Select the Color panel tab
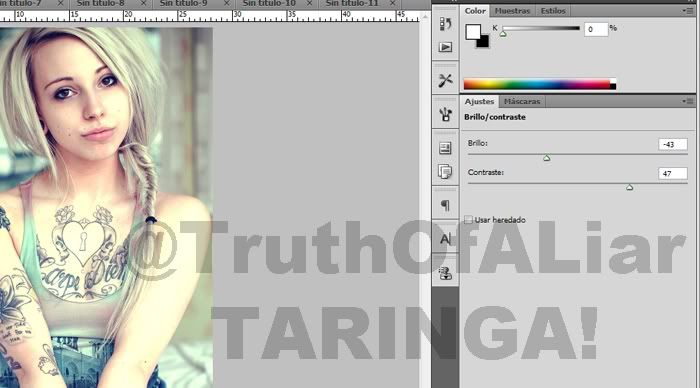 pyautogui.click(x=475, y=11)
